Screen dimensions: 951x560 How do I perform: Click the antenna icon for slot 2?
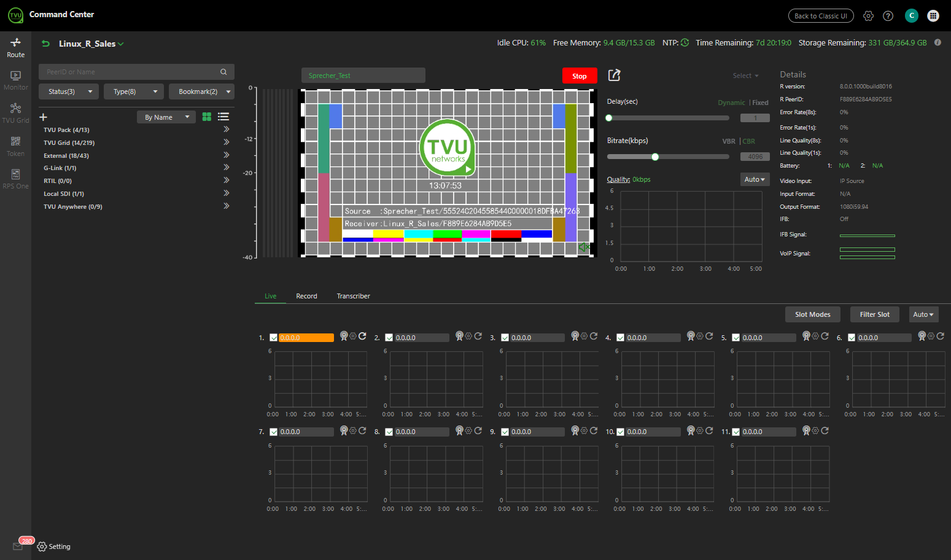459,336
